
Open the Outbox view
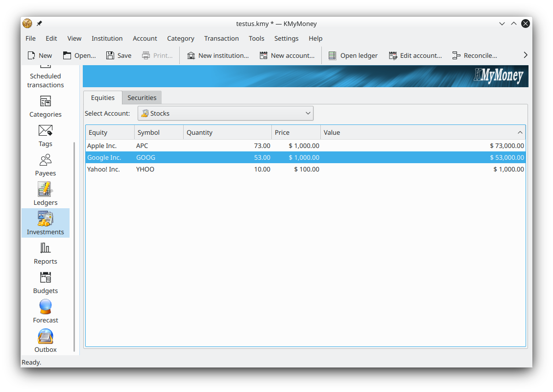[45, 341]
